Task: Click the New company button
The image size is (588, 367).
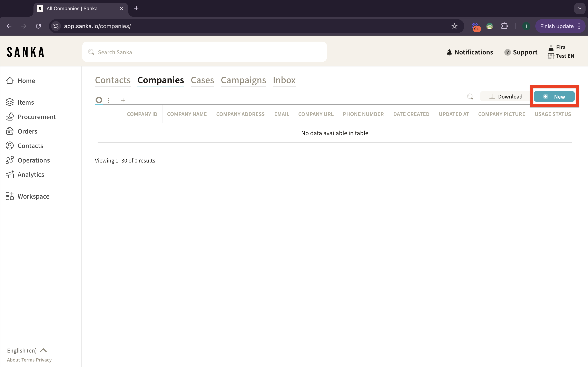Action: click(x=554, y=97)
